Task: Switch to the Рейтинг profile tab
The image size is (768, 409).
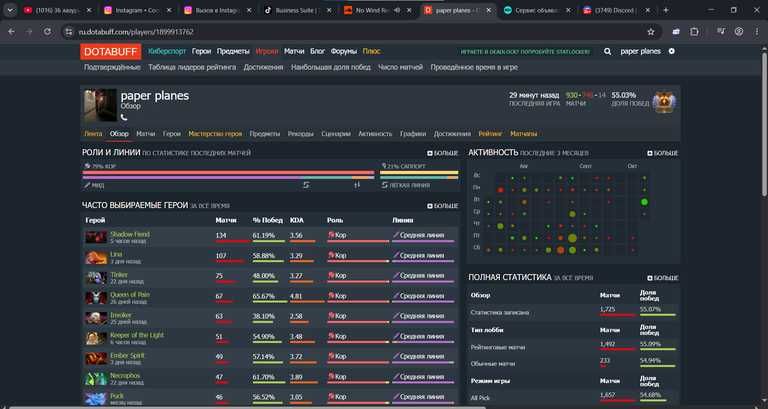Action: point(490,134)
